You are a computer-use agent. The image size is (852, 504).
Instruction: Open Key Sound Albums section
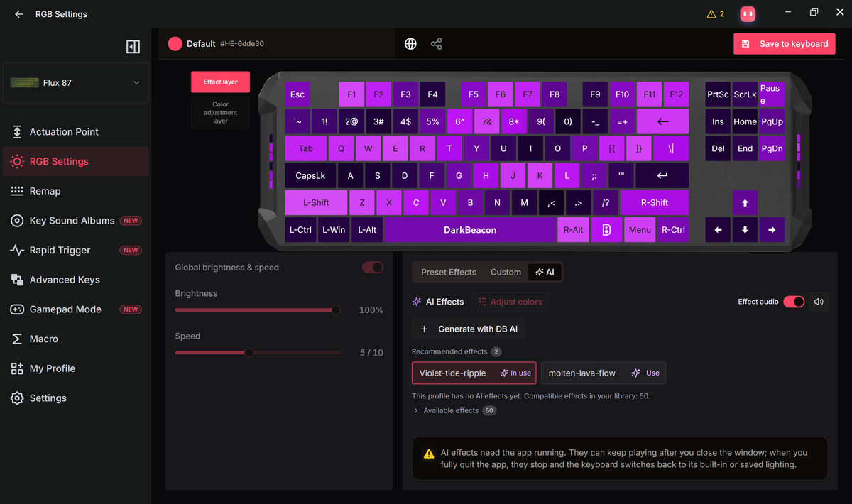76,221
